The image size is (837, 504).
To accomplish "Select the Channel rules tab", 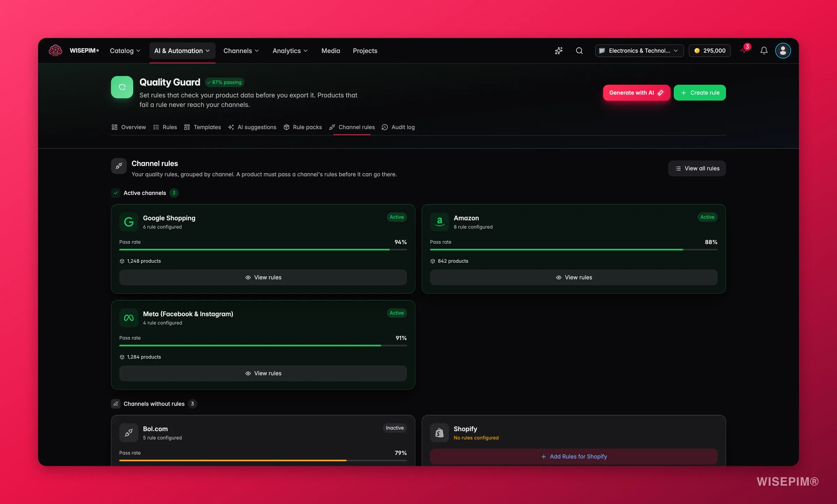I will pos(352,127).
